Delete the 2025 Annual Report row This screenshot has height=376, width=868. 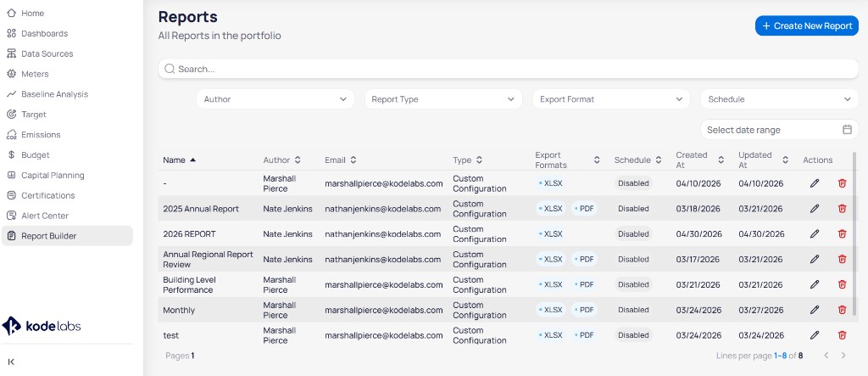tap(842, 209)
